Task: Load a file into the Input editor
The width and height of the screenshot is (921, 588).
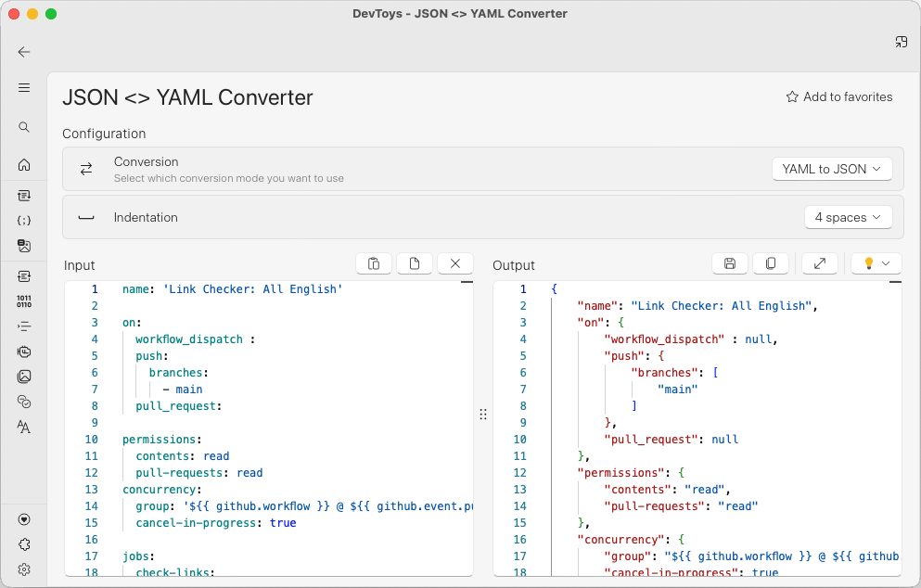Action: tap(415, 264)
